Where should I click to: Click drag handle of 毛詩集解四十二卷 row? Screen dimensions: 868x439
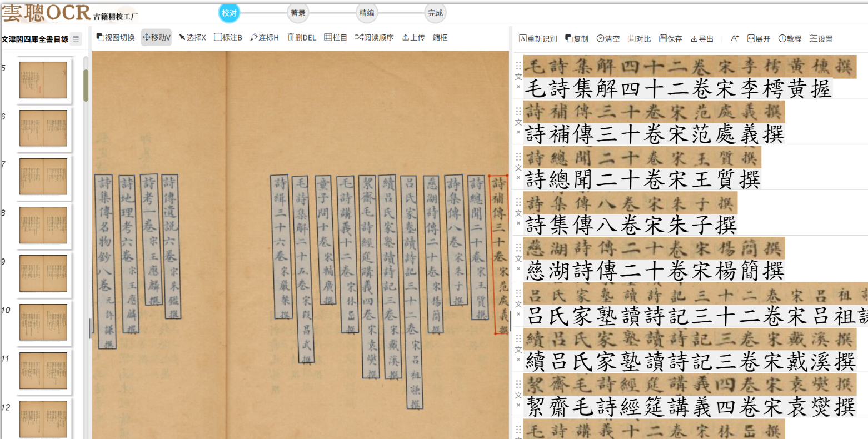(518, 66)
